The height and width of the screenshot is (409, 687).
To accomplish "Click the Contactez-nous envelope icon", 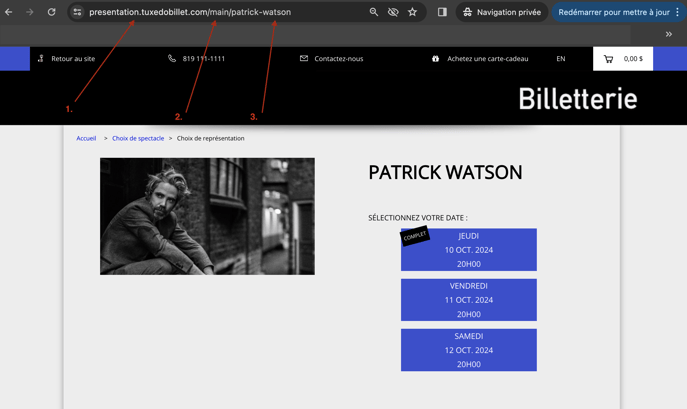I will click(x=304, y=58).
